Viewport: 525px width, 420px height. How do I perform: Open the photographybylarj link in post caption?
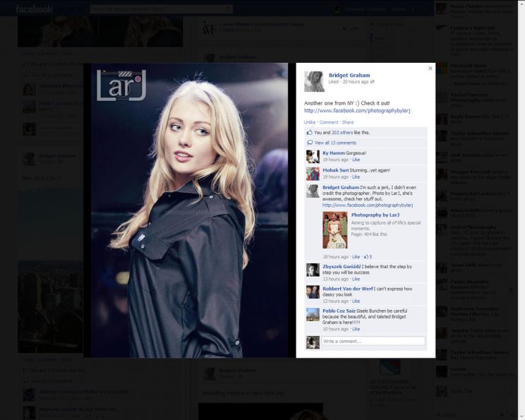coord(357,111)
